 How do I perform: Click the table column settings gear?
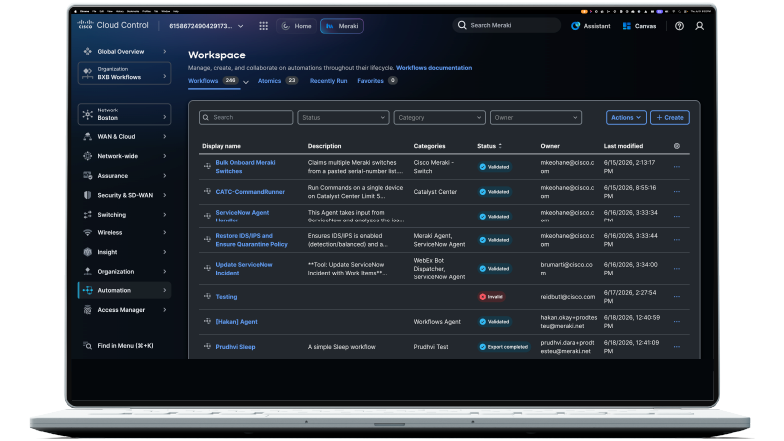point(676,146)
